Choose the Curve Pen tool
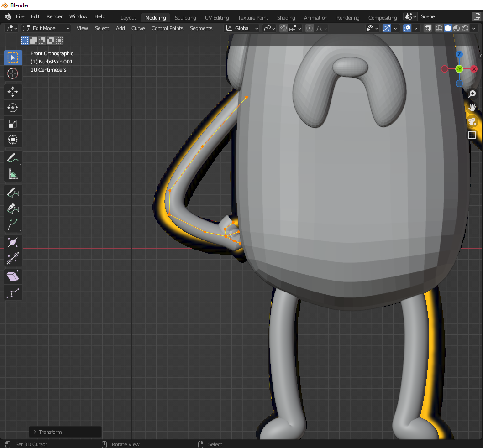483x448 pixels. [x=13, y=208]
